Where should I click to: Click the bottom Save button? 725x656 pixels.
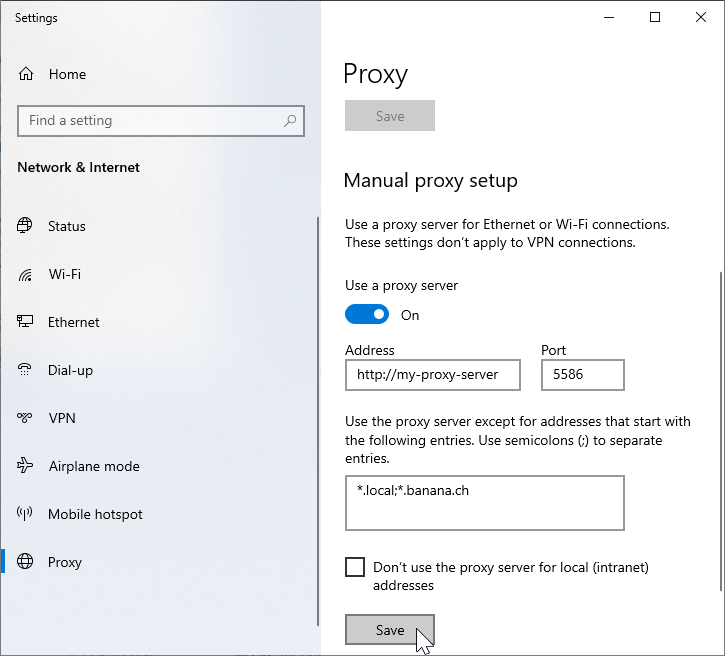(x=389, y=630)
